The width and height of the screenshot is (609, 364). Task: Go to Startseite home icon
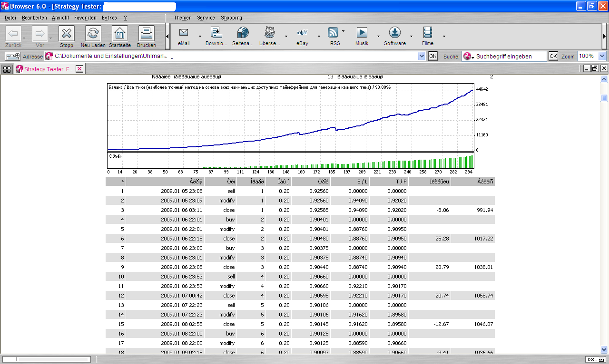120,34
